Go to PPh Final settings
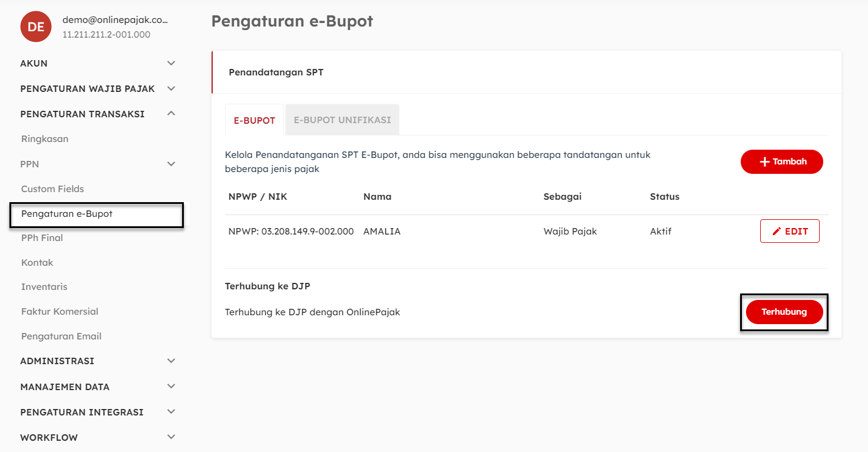 [42, 237]
